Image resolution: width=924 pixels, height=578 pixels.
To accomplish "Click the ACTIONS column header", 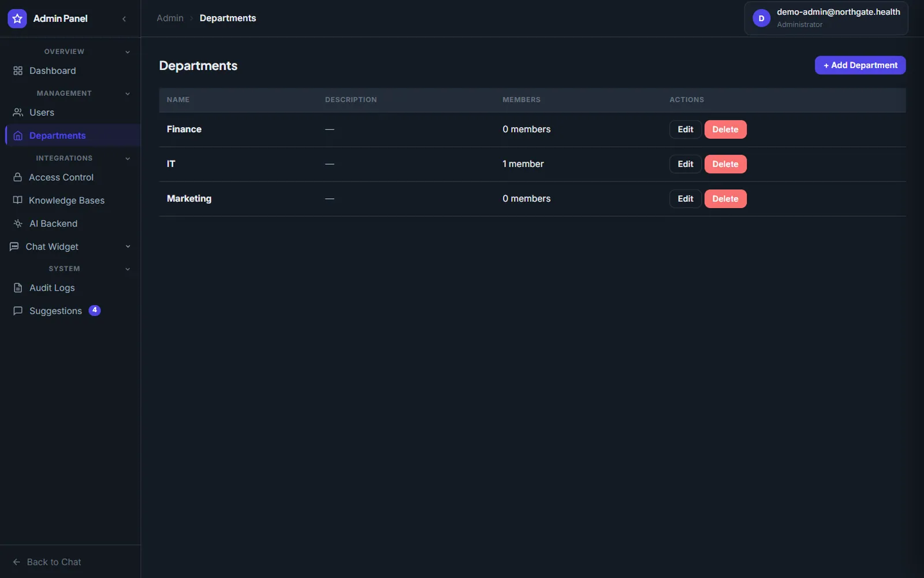I will pyautogui.click(x=687, y=99).
